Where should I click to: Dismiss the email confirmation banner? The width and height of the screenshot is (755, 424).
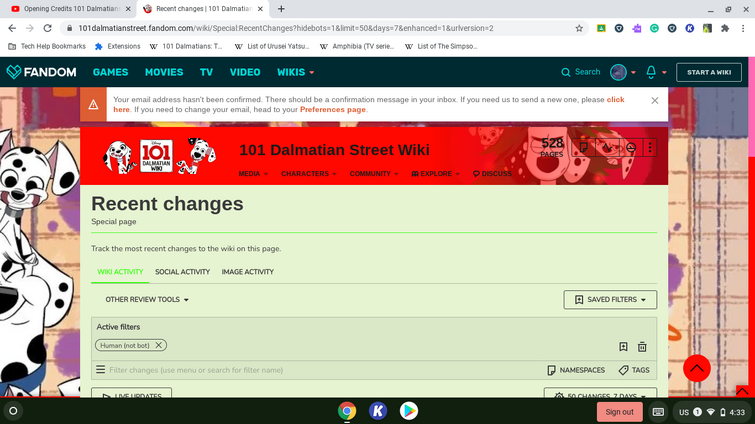655,101
